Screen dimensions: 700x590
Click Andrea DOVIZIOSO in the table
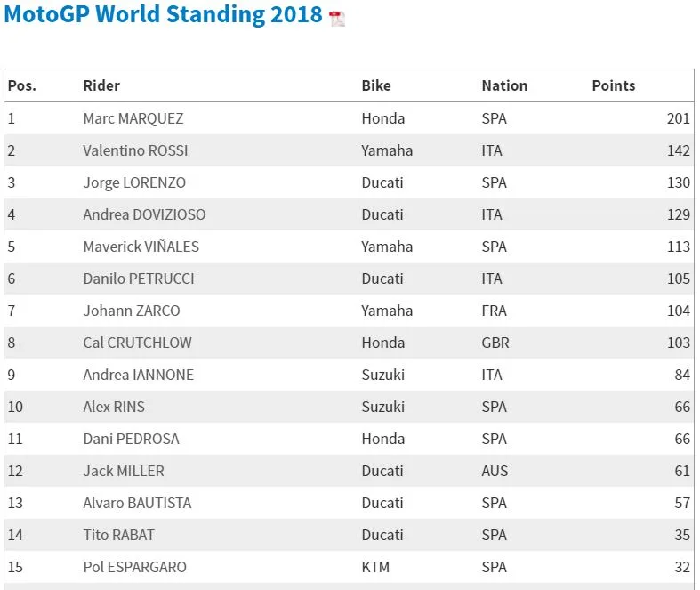coord(144,214)
